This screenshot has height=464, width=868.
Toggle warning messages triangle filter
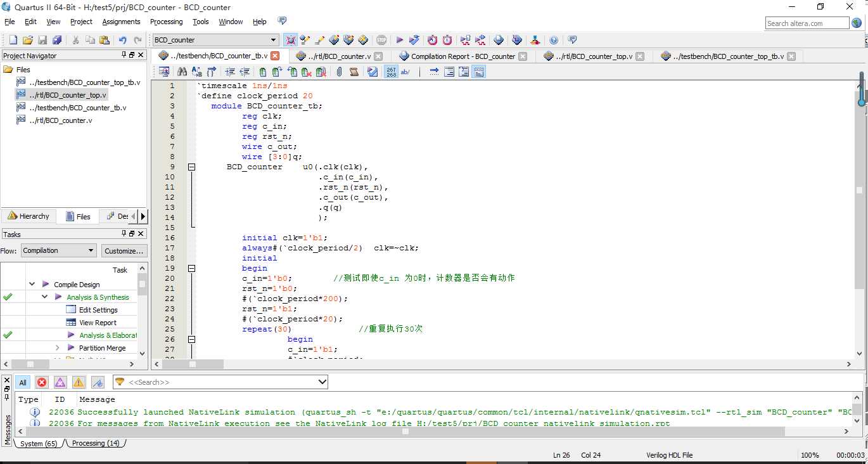[79, 382]
